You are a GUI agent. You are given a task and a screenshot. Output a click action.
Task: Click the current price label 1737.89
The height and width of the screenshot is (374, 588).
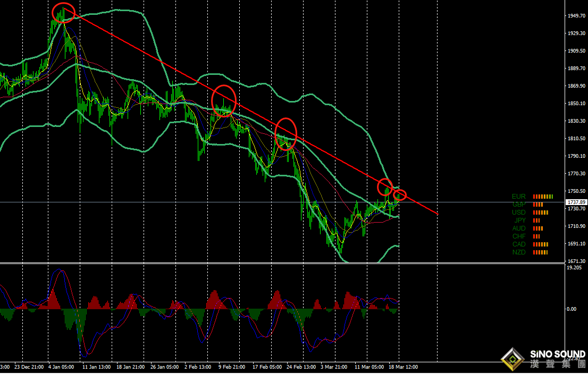tap(576, 202)
